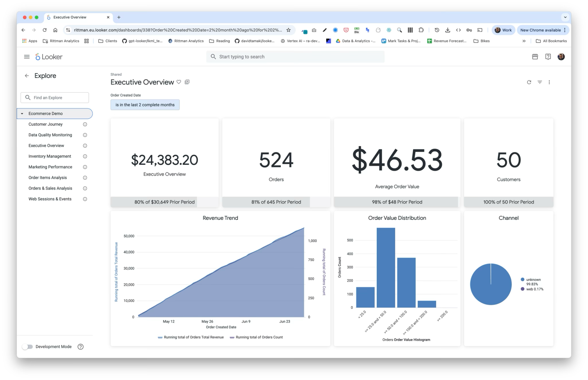Open the Looker Marketplace icon

[535, 57]
